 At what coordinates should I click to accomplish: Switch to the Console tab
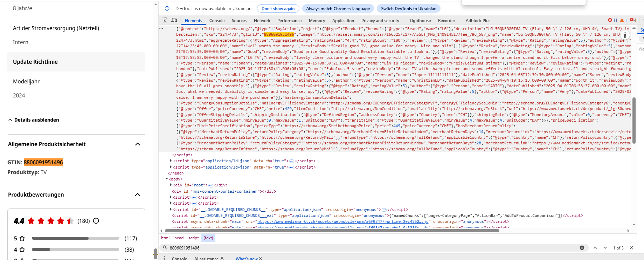pyautogui.click(x=217, y=21)
